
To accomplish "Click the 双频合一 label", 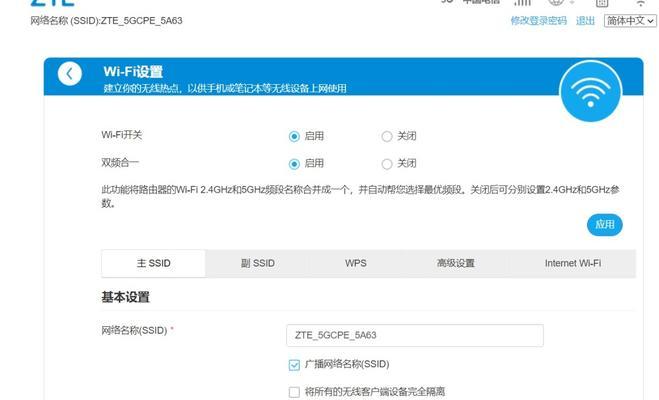I will tap(120, 163).
